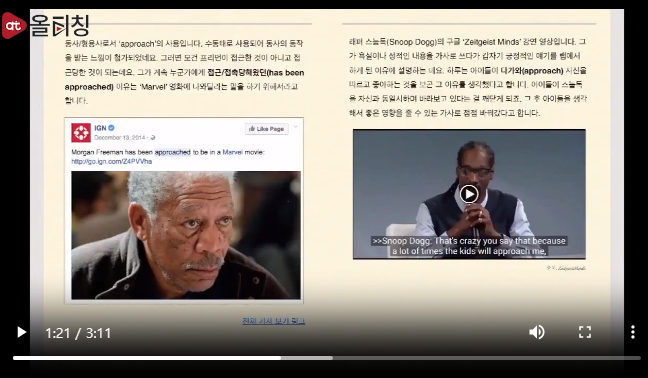648x378 pixels.
Task: Open the IGN post dropdown chevron
Action: [295, 127]
